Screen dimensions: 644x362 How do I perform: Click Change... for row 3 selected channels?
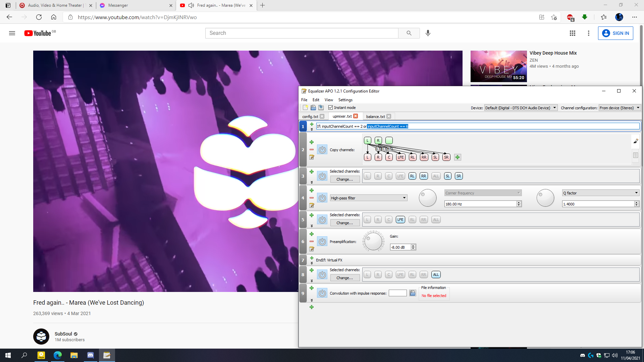(345, 179)
